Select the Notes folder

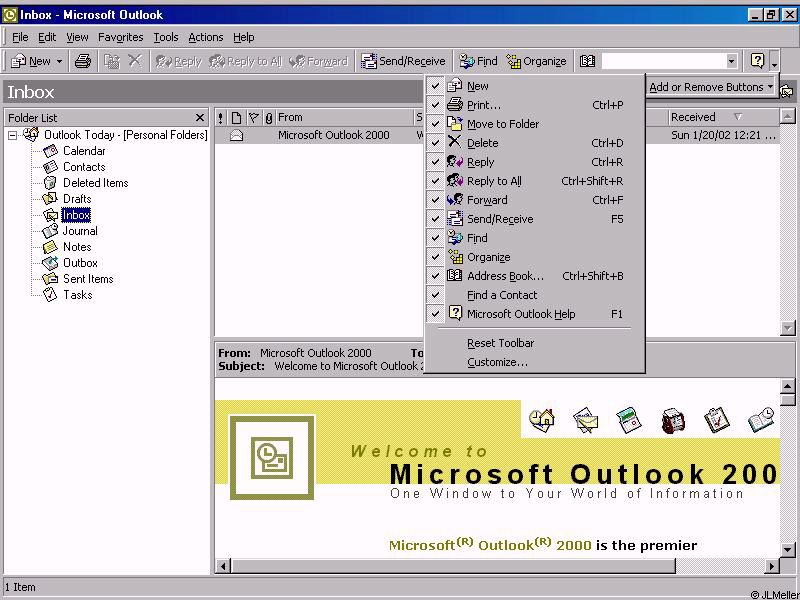(x=77, y=247)
